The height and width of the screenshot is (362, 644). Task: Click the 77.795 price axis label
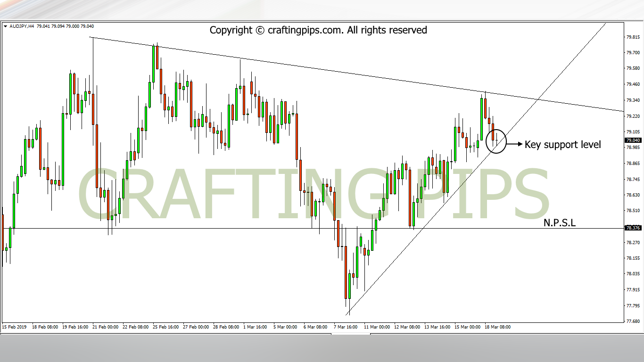pos(633,306)
